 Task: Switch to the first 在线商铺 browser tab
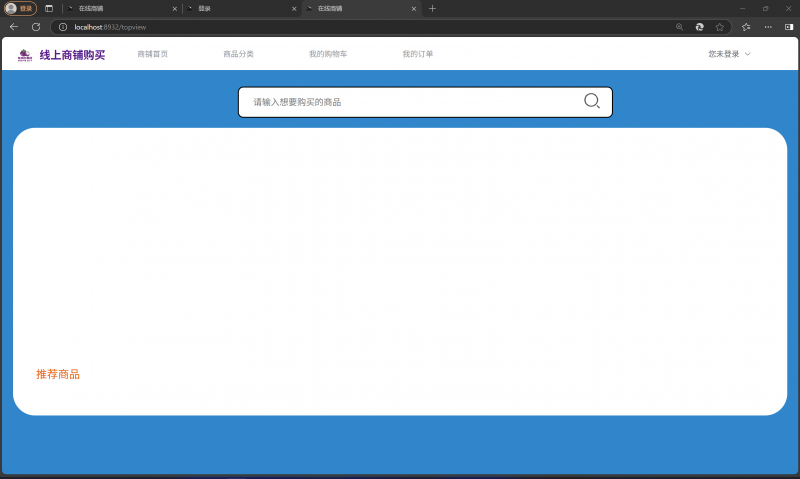click(120, 8)
